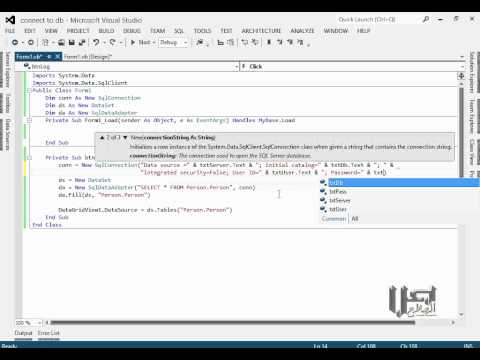Click the Save All toolbar icon

click(x=82, y=42)
